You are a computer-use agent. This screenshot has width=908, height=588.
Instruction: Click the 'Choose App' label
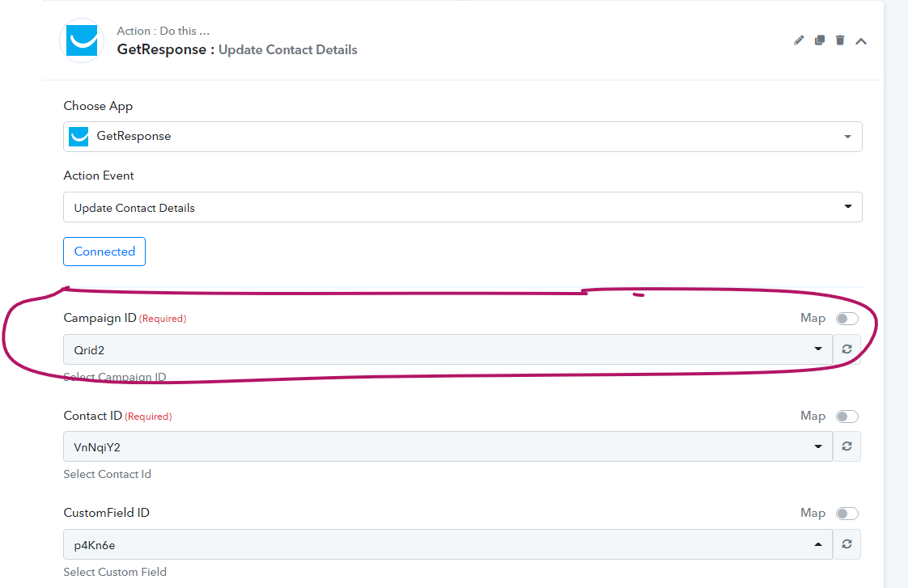coord(98,106)
